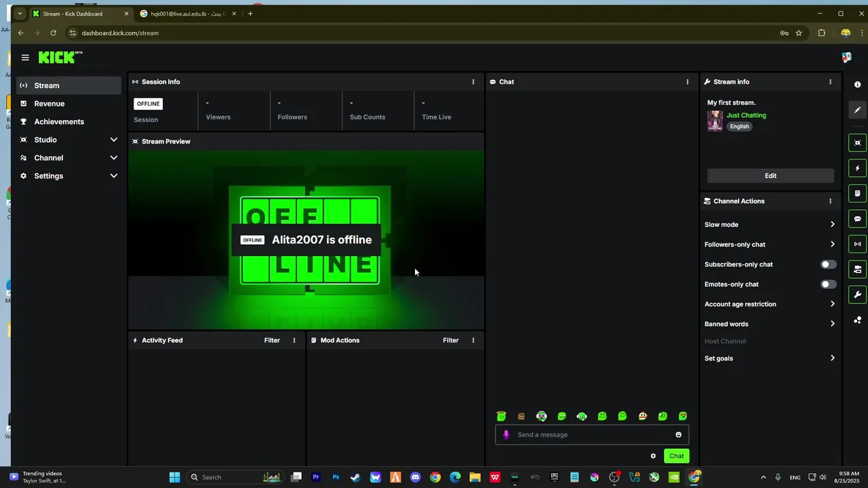Insert the headset Kick emote
The image size is (868, 488).
(x=582, y=416)
